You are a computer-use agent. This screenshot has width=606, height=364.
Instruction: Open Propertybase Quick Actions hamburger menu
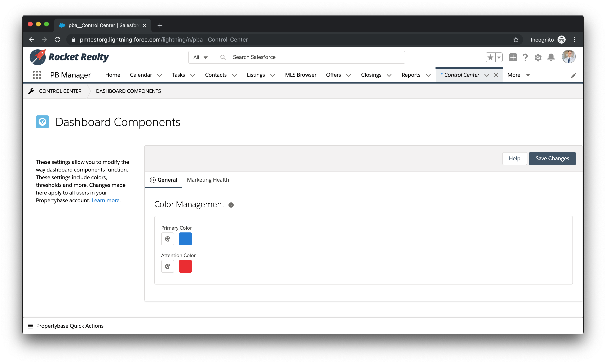[x=30, y=326]
